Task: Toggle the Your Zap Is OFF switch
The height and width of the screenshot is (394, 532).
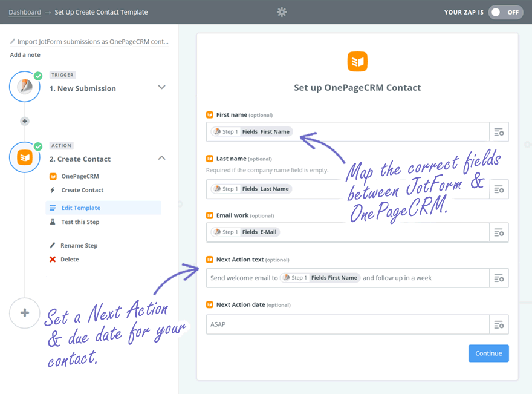Action: (x=505, y=12)
